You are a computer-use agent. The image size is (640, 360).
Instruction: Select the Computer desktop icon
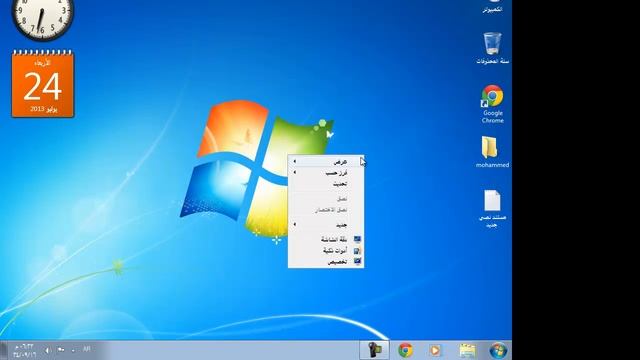click(x=492, y=7)
